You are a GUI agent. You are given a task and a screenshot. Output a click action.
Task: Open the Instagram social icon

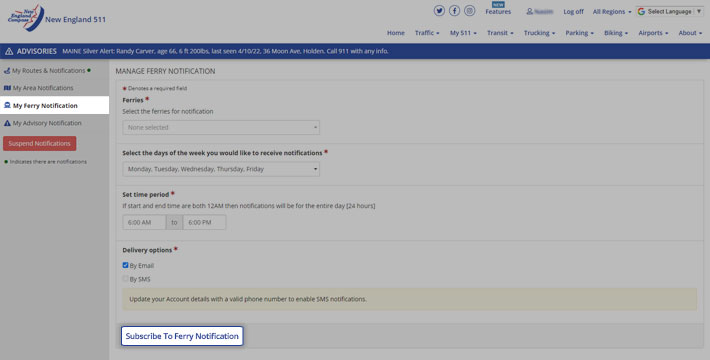[470, 11]
